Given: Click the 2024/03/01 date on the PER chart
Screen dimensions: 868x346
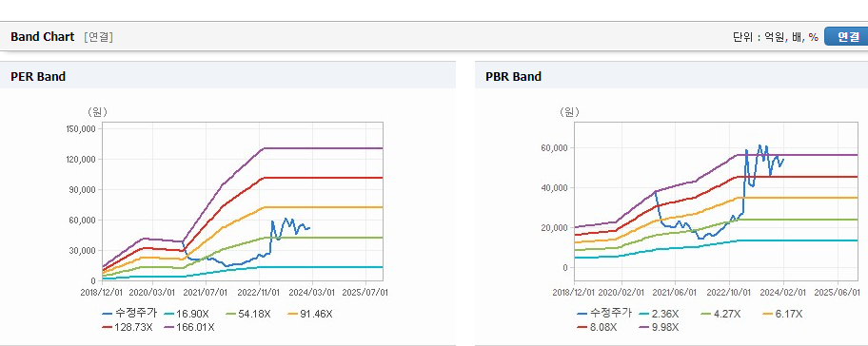Looking at the screenshot, I should coord(313,292).
